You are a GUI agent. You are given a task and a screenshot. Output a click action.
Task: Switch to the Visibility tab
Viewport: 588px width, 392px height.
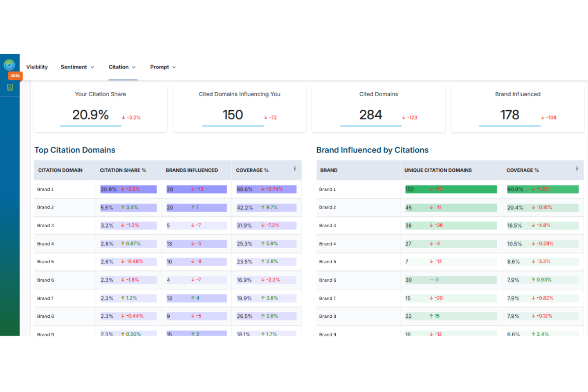pyautogui.click(x=37, y=67)
